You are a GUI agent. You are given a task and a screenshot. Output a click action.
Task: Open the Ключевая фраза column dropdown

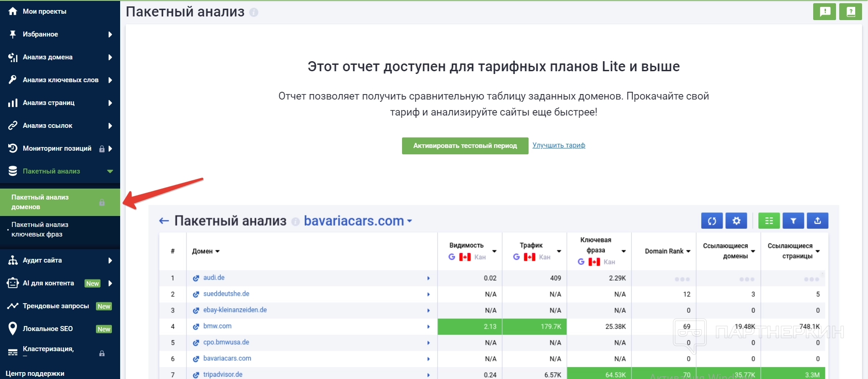[x=624, y=251]
